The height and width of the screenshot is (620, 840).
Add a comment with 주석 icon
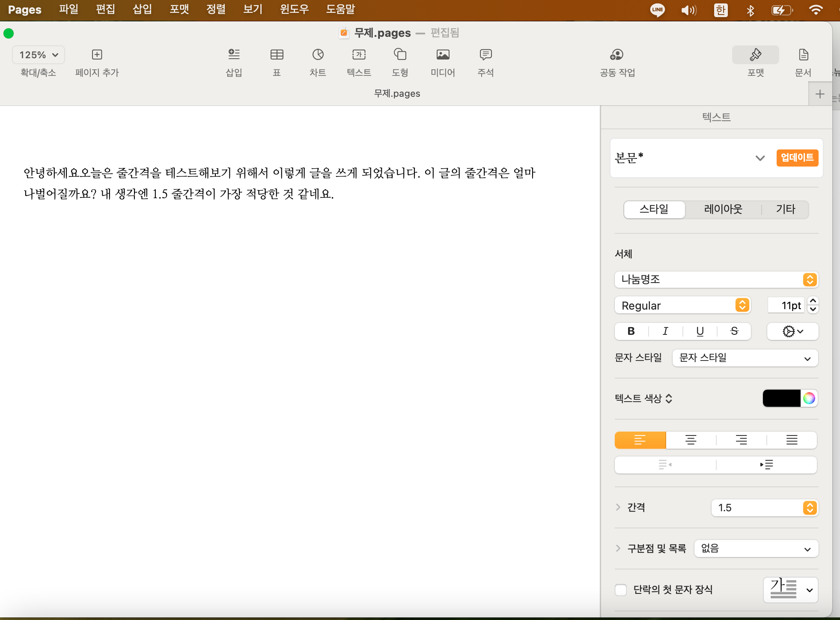(x=486, y=55)
